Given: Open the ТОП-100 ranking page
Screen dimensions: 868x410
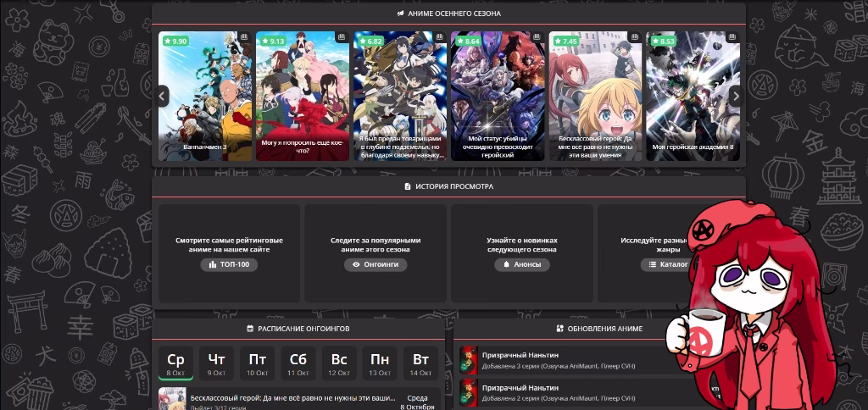Looking at the screenshot, I should 229,264.
